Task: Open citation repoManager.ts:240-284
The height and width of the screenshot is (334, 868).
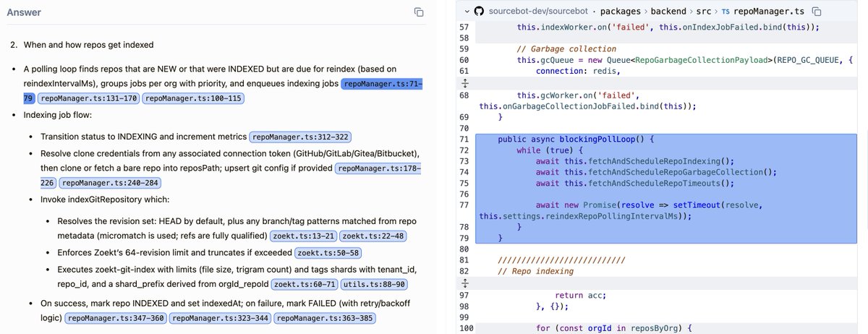Action: [110, 184]
